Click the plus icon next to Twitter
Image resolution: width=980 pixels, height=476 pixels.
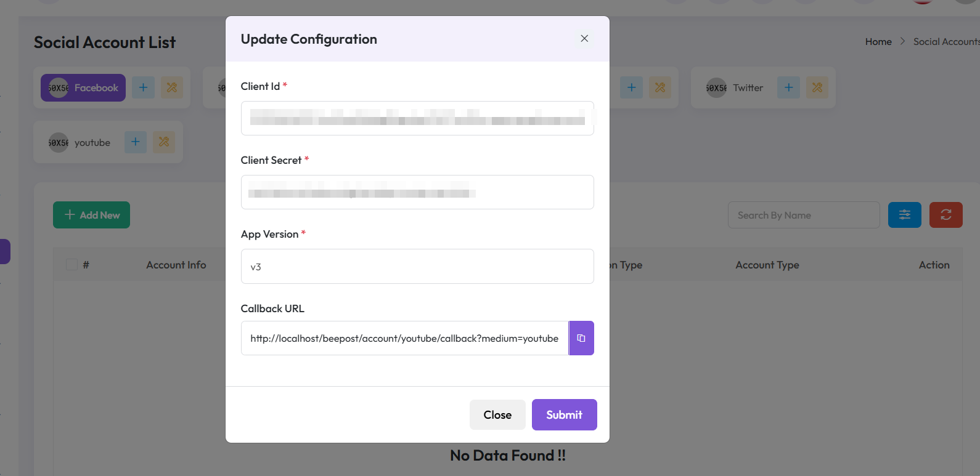coord(788,87)
